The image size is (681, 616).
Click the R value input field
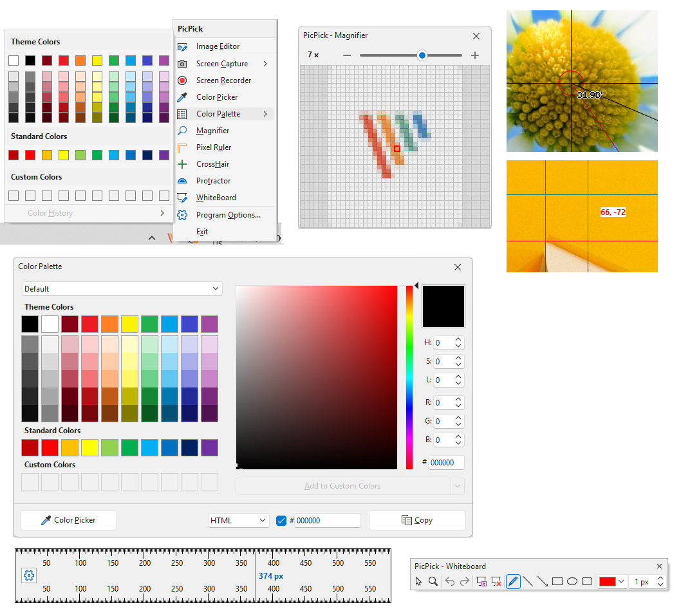444,403
